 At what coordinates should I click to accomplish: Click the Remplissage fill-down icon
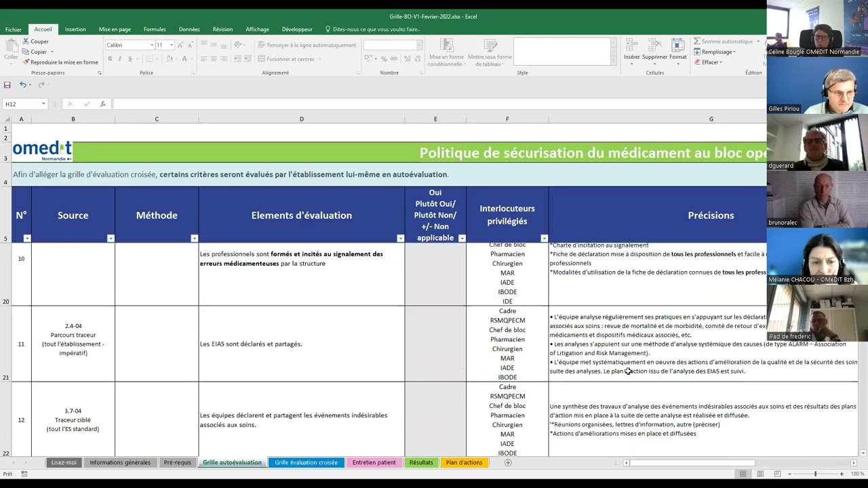tap(697, 52)
